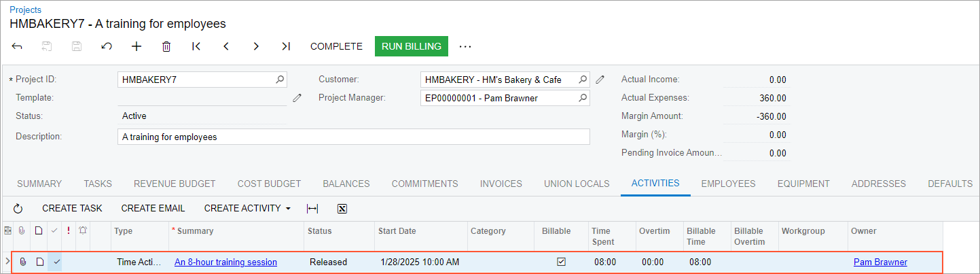Toggle Billable checkbox for training session
Image resolution: width=980 pixels, height=274 pixels.
[561, 262]
